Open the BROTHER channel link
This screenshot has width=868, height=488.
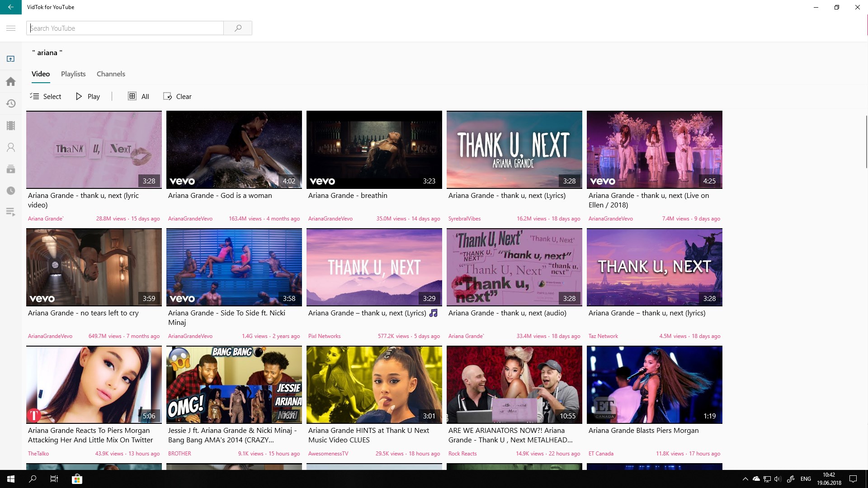point(179,454)
